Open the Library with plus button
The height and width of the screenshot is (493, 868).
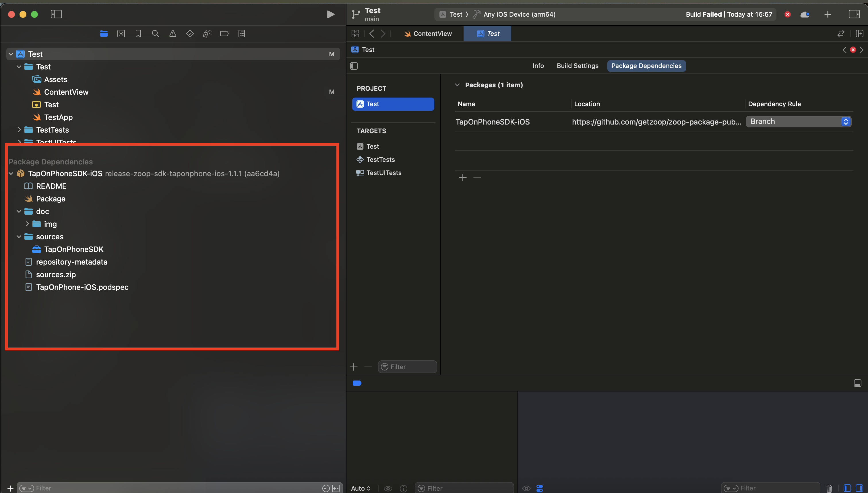coord(828,14)
